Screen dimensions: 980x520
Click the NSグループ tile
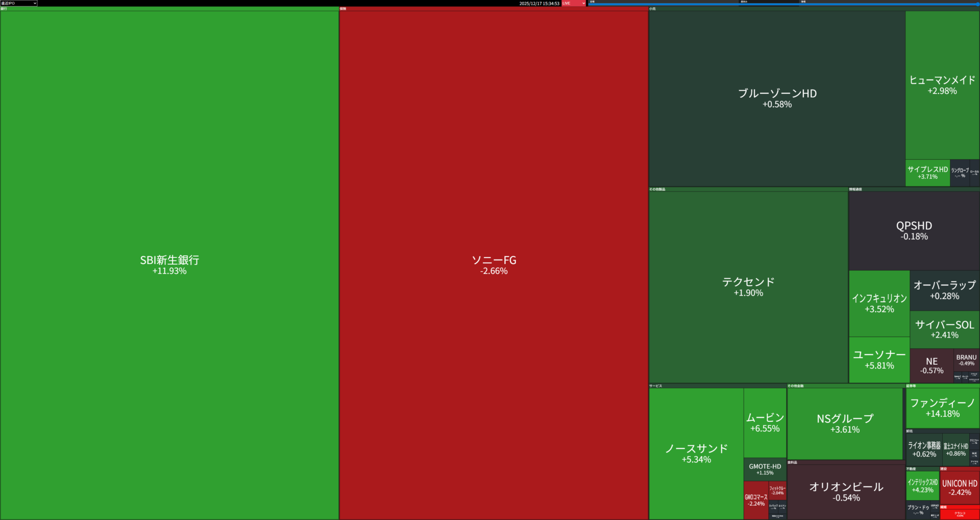(845, 423)
